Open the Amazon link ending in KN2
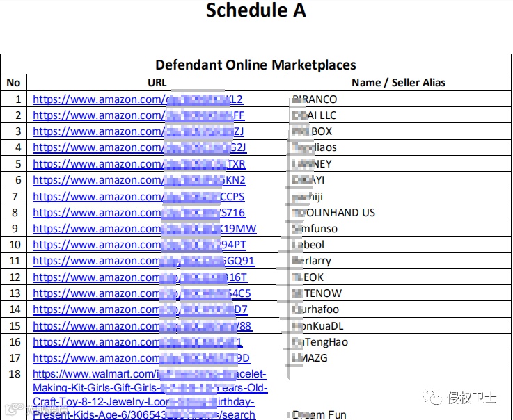513x420 pixels. coord(139,180)
